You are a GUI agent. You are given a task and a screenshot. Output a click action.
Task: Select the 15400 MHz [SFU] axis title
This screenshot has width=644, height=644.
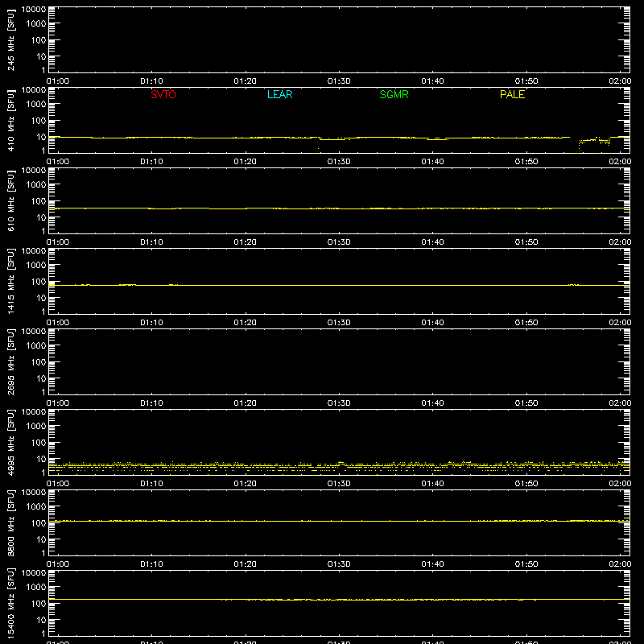[10, 603]
